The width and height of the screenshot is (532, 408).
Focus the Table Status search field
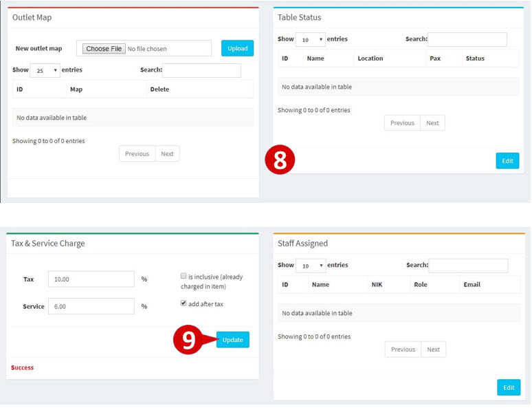(467, 39)
